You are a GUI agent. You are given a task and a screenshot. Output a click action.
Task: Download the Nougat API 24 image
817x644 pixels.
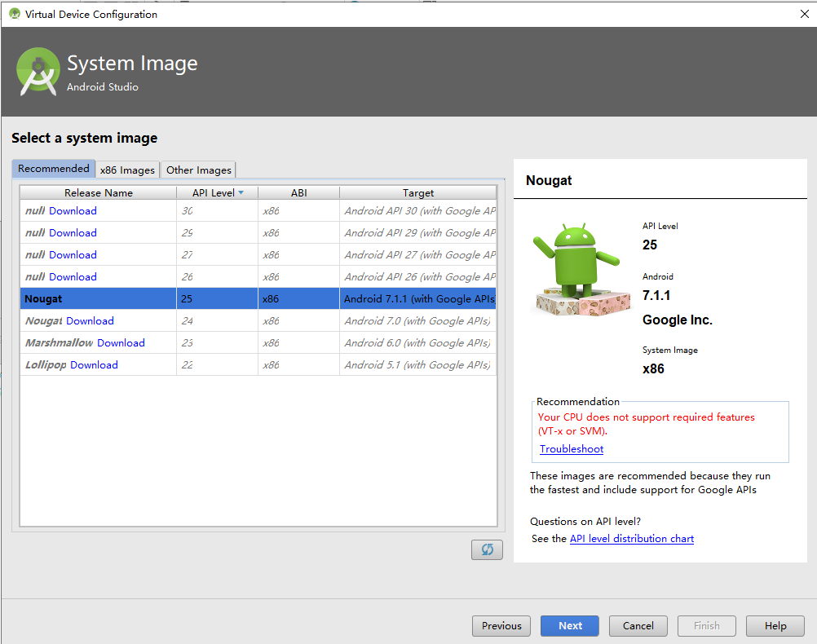point(91,321)
